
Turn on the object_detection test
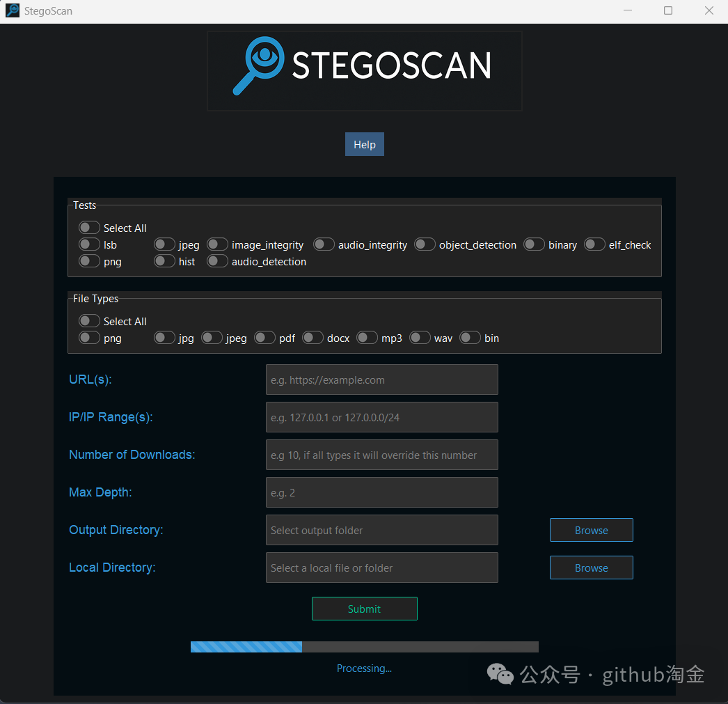coord(425,244)
